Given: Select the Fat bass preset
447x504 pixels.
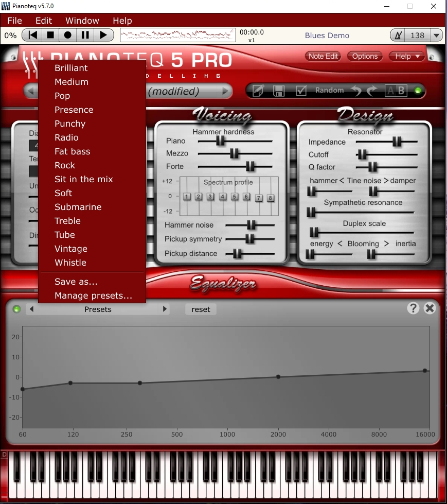Looking at the screenshot, I should click(92, 151).
